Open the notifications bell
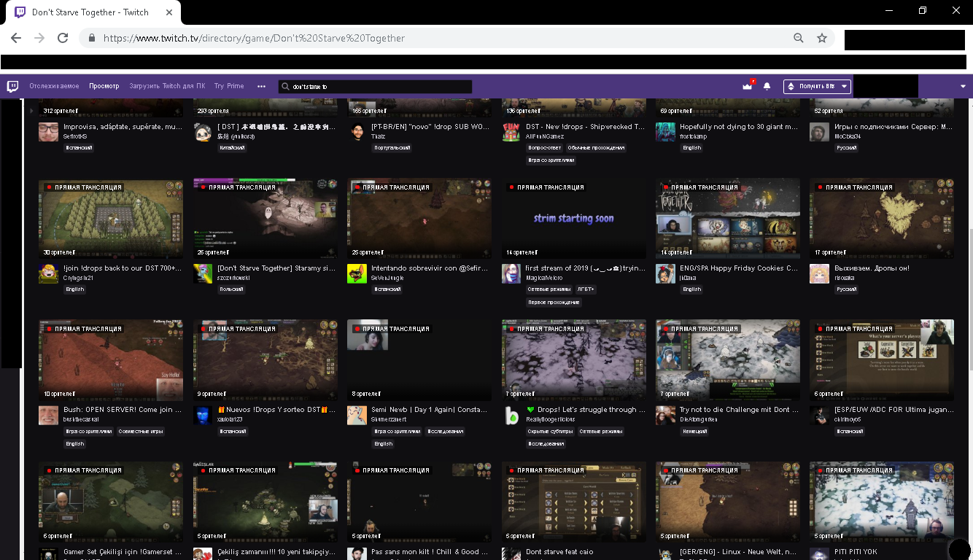 coord(767,86)
